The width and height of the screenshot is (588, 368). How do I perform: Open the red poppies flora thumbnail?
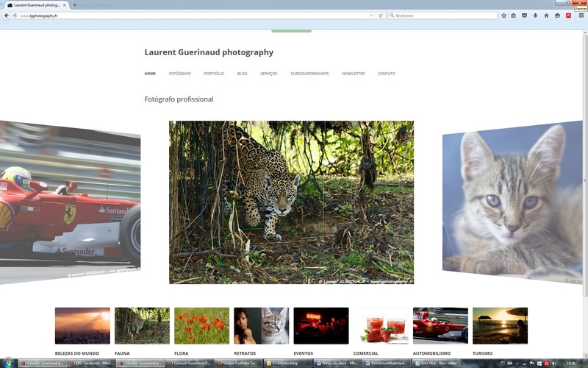point(201,325)
